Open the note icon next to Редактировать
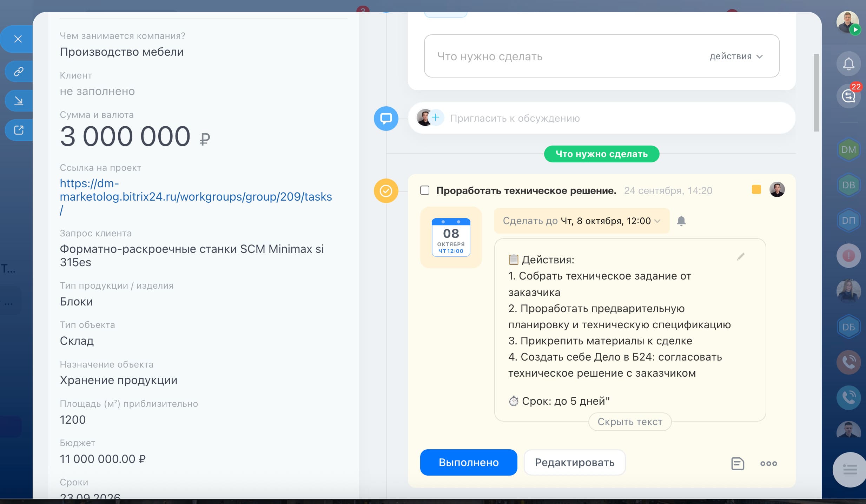Screen dimensions: 866x504 coord(738,463)
